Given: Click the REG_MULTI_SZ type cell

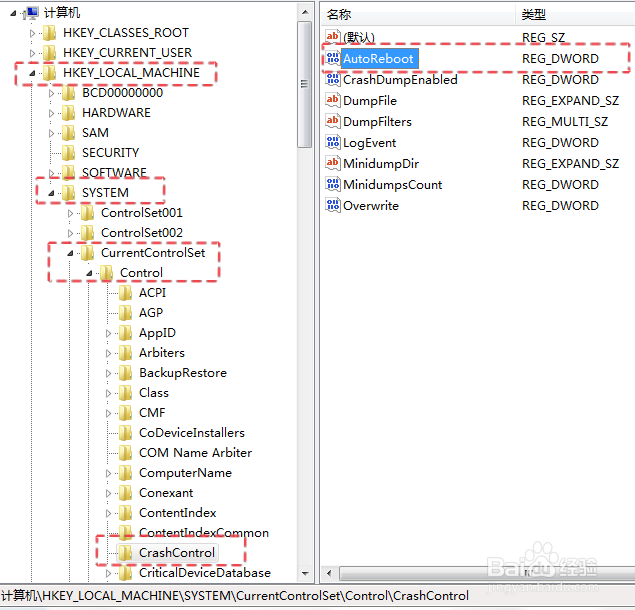Looking at the screenshot, I should coord(565,122).
